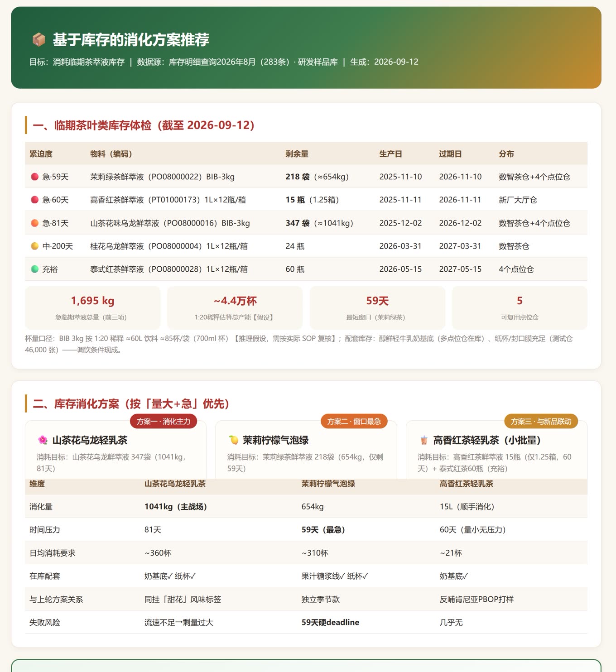
Task: Click the 分布 column header
Action: [506, 154]
